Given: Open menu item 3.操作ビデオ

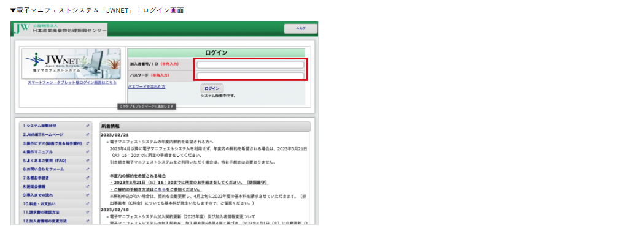Looking at the screenshot, I should click(x=53, y=143).
